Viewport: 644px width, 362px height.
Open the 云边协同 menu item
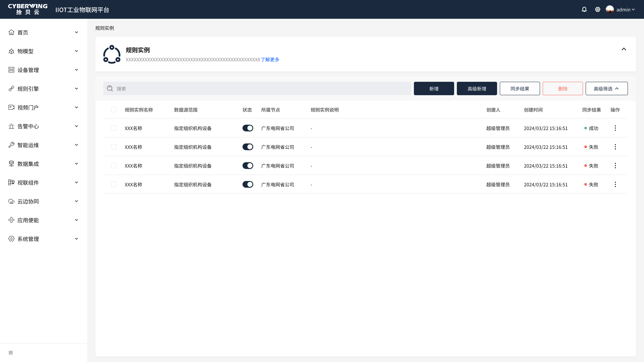tap(43, 201)
